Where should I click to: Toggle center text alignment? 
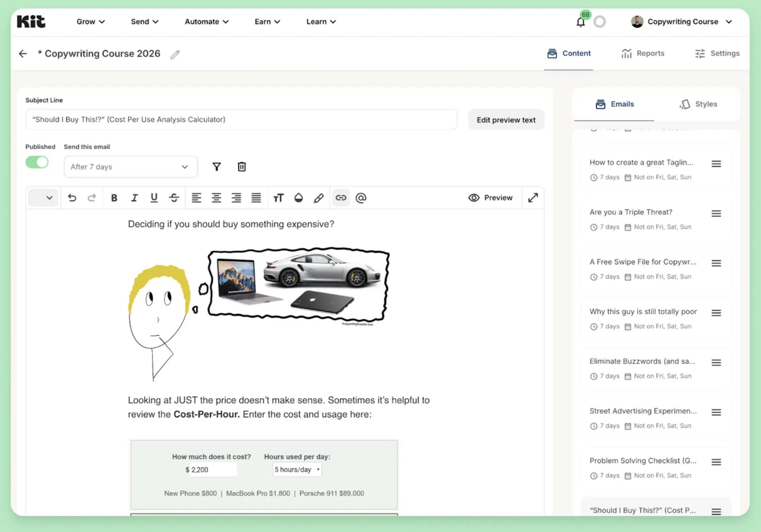(217, 198)
